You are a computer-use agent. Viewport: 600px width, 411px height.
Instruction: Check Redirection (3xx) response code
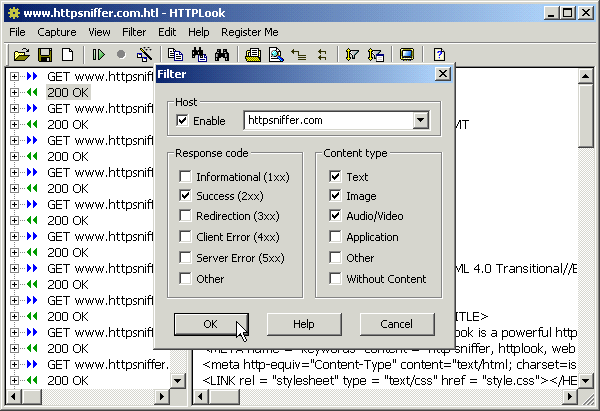click(x=185, y=215)
